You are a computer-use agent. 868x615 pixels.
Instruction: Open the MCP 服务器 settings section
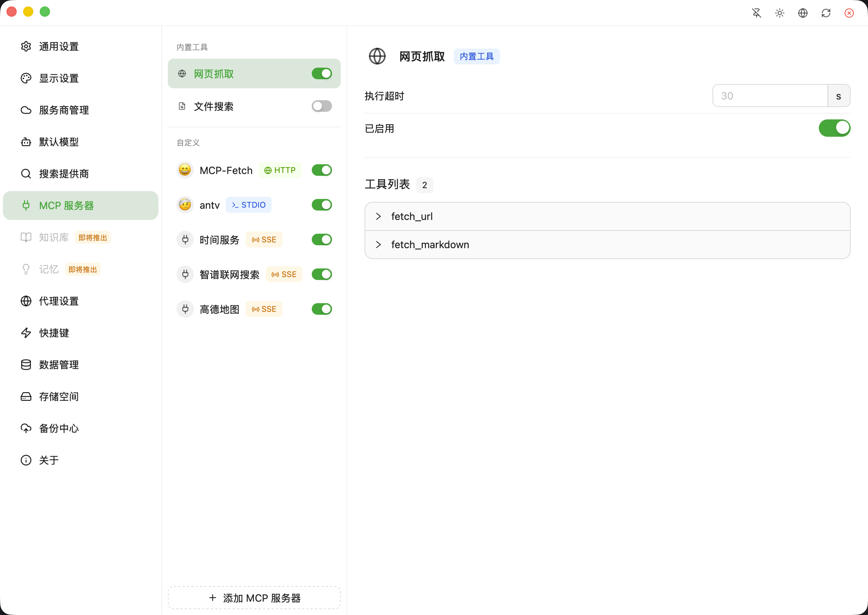(x=68, y=205)
